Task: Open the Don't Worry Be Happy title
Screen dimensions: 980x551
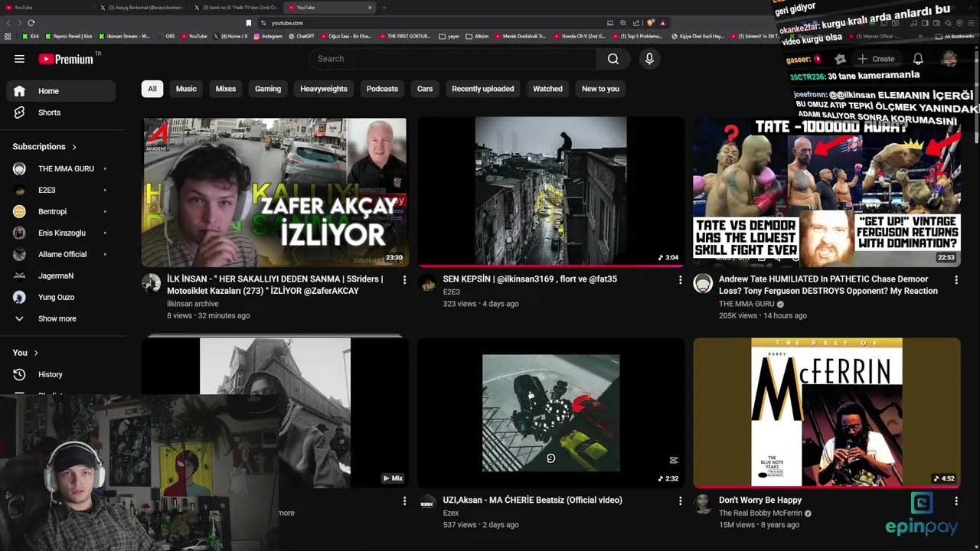Action: point(760,500)
